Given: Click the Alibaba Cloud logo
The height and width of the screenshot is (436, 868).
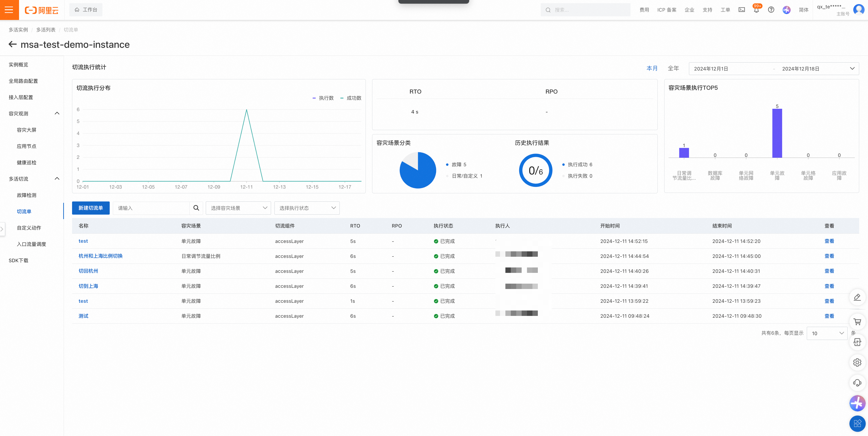Looking at the screenshot, I should click(x=41, y=10).
